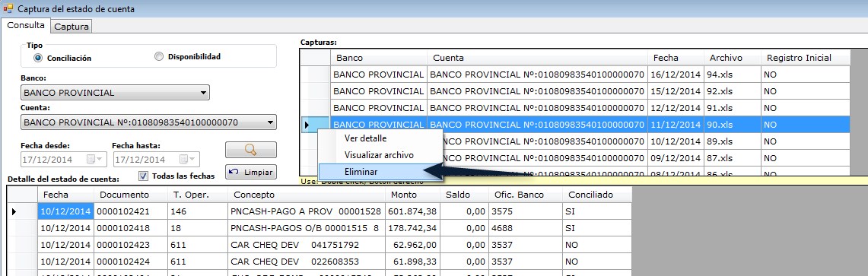Select the Conciliación radio option

click(x=37, y=58)
